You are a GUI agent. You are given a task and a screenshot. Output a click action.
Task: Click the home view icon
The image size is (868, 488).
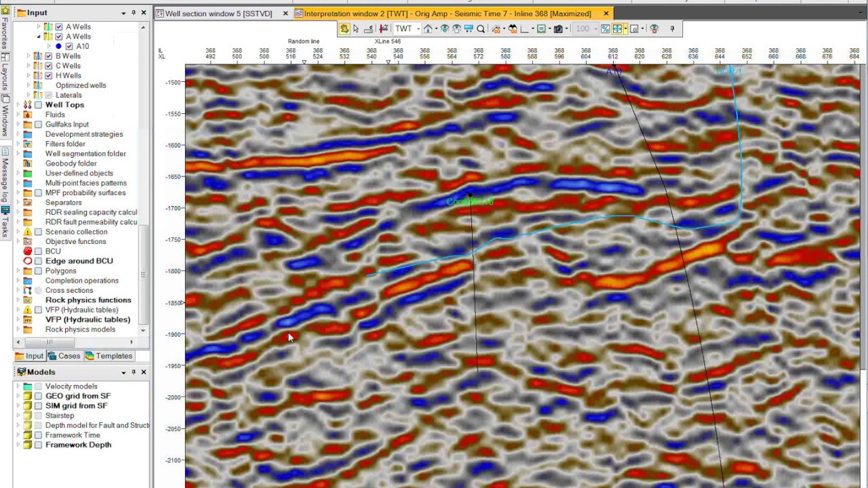pyautogui.click(x=429, y=28)
